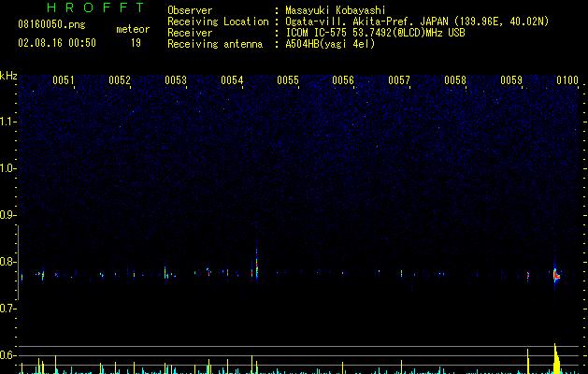The image size is (588, 374).
Task: Click the 0059 time marker
Action: [x=511, y=80]
